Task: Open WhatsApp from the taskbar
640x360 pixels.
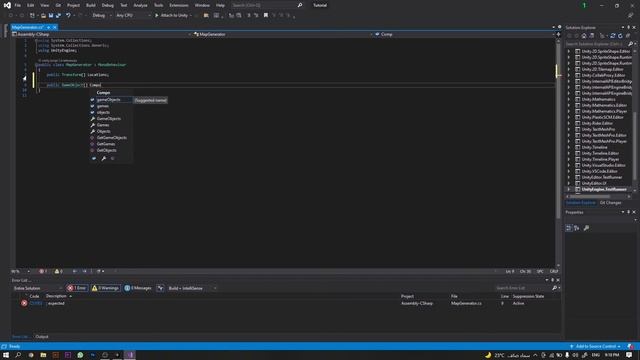Action: pos(80,355)
